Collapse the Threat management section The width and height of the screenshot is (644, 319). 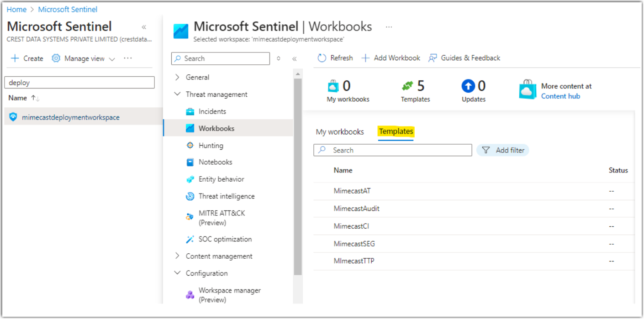[178, 94]
